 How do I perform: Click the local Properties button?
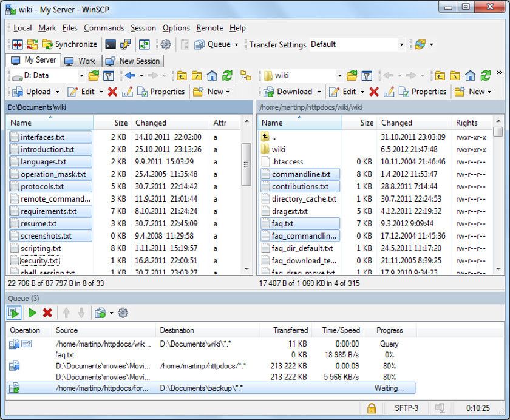click(x=161, y=92)
